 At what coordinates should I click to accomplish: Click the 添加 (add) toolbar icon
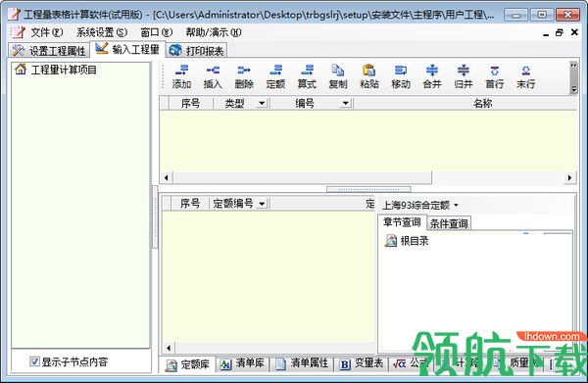tap(182, 76)
